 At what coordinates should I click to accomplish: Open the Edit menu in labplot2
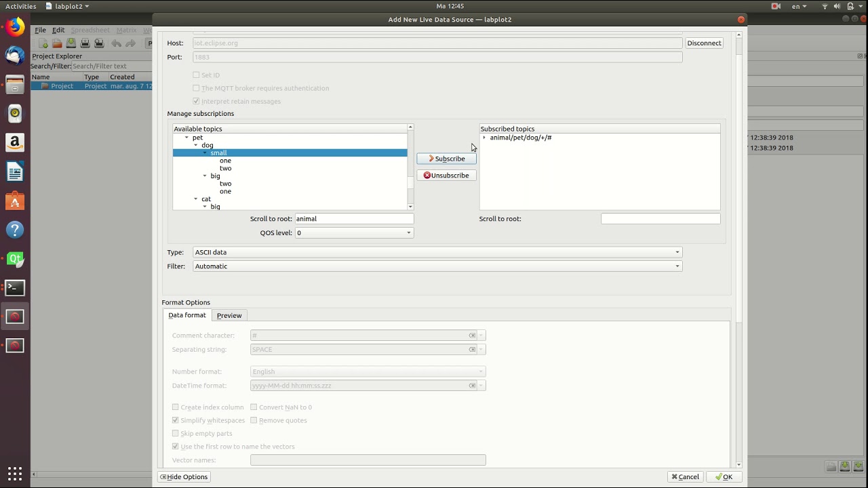tap(58, 30)
